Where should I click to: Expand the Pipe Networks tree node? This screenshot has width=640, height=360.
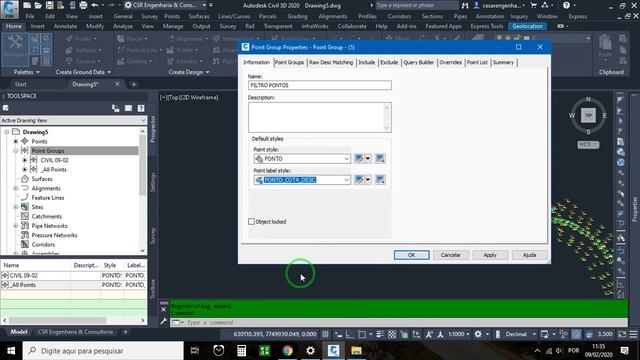(x=16, y=226)
